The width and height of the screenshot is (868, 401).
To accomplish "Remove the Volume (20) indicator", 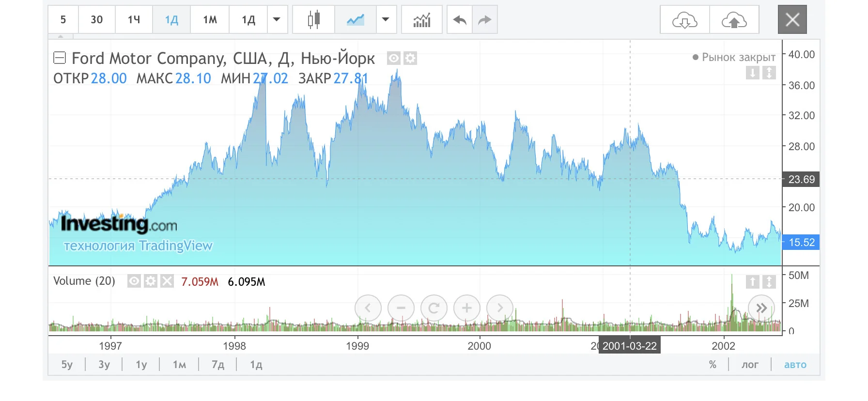I will (167, 281).
